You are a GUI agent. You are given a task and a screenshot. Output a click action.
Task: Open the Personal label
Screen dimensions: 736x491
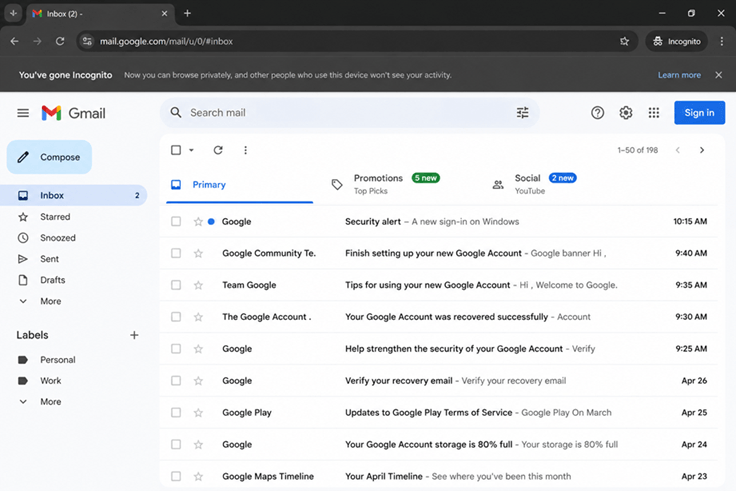point(58,360)
